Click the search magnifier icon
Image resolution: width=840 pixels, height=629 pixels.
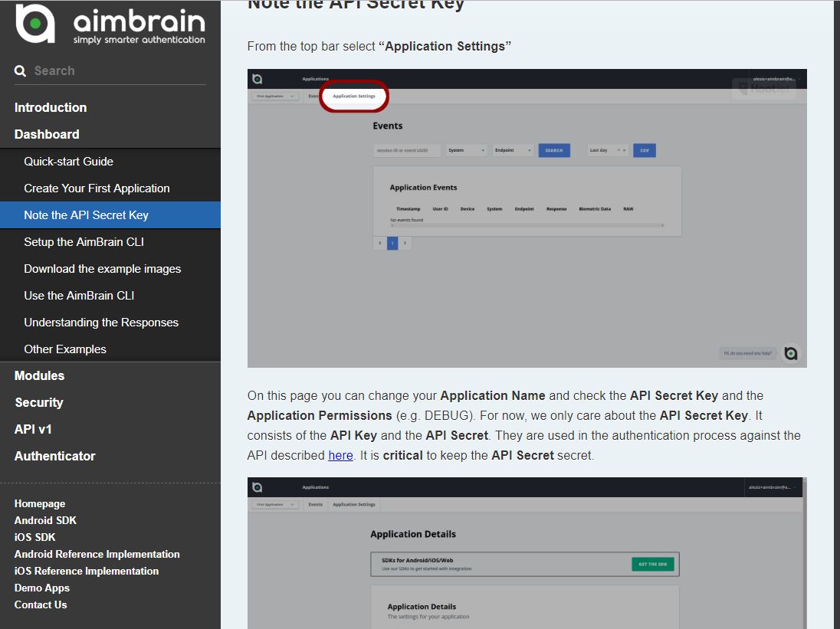tap(21, 70)
